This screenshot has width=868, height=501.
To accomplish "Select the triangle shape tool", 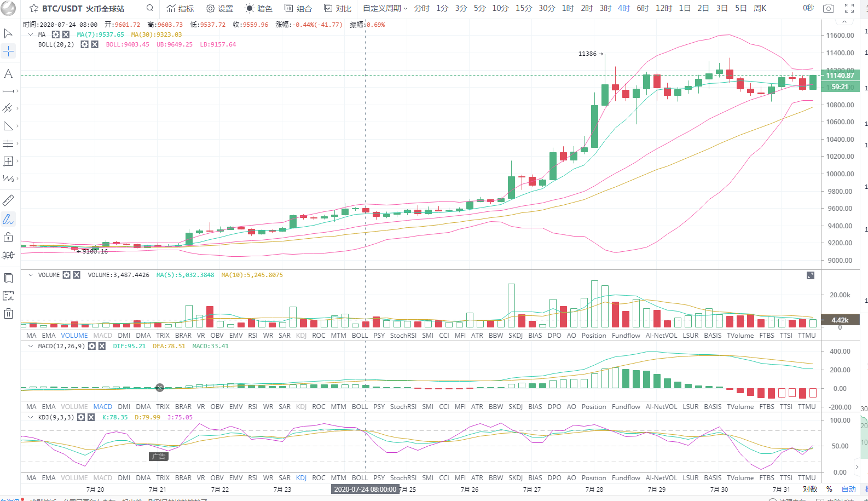I will tap(8, 126).
